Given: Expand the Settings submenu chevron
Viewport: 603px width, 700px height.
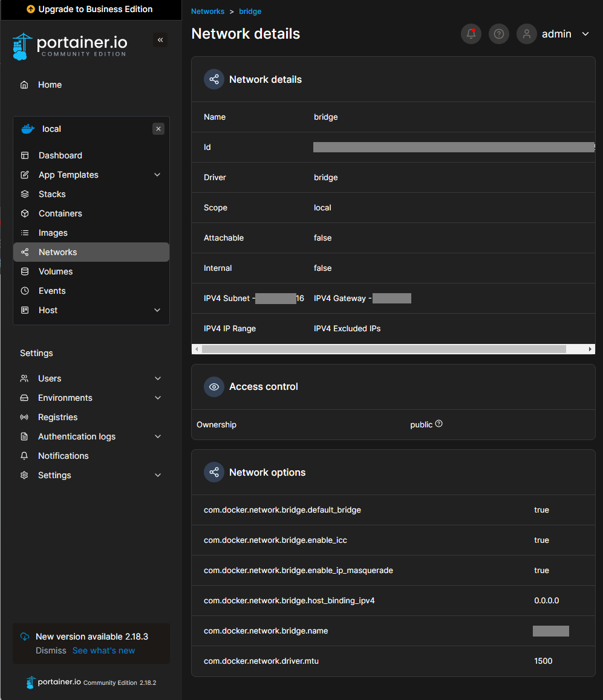Looking at the screenshot, I should tap(158, 476).
